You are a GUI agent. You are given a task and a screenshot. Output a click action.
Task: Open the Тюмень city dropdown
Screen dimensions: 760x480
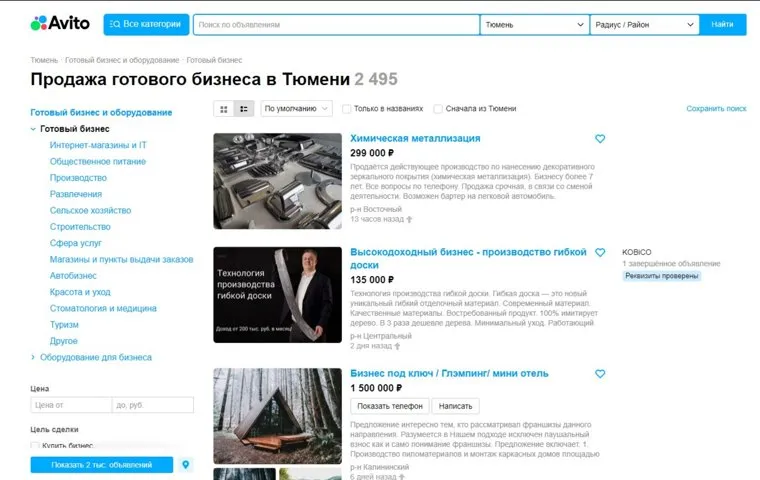click(x=535, y=25)
